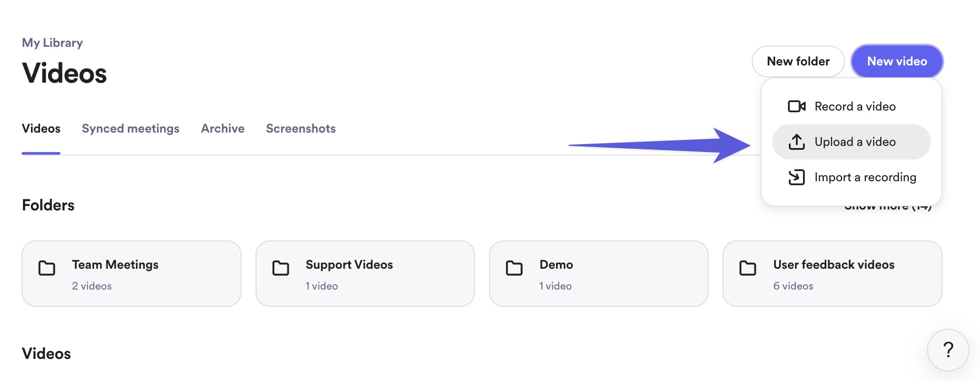Open the help question mark button

pos(948,350)
